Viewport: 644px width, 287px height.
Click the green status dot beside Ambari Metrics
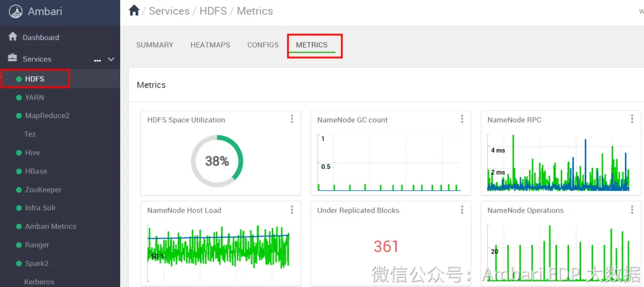pos(18,226)
